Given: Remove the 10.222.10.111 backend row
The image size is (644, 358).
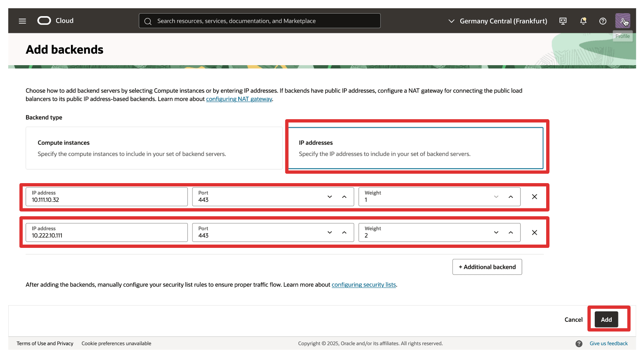Looking at the screenshot, I should 534,233.
